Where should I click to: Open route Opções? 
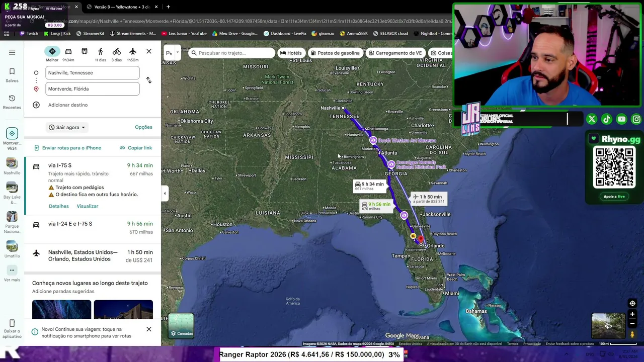pyautogui.click(x=143, y=127)
